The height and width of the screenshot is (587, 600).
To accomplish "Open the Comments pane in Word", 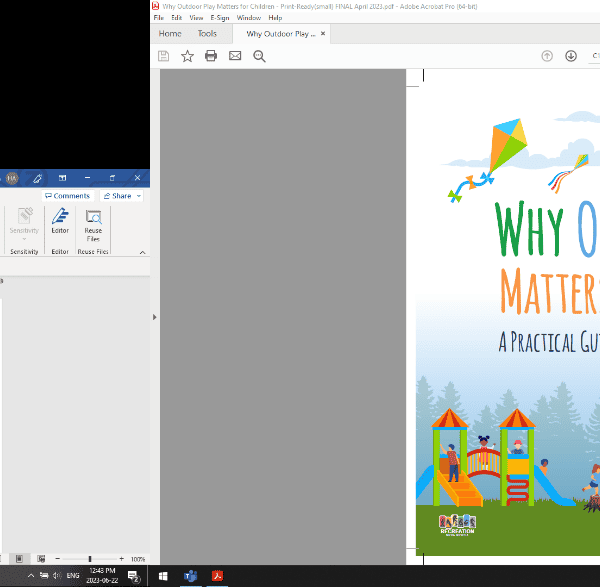I will click(67, 196).
